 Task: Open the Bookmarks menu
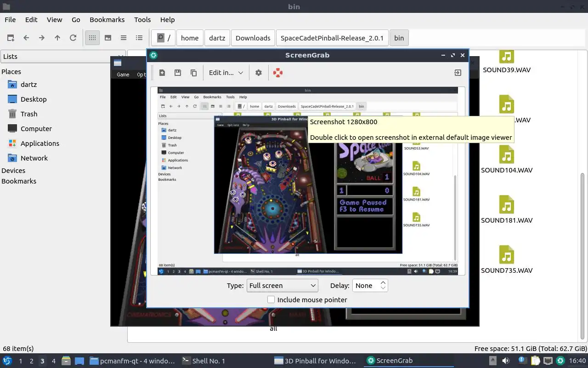click(x=107, y=20)
